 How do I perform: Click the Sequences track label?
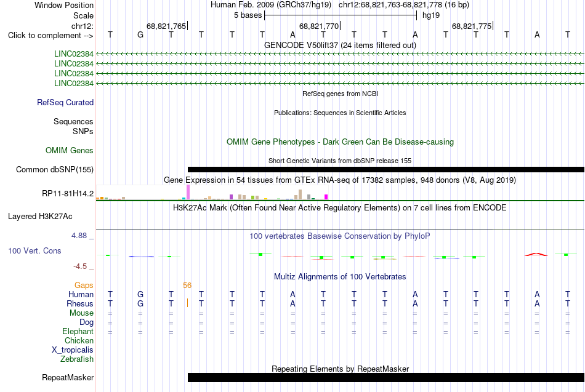[73, 122]
